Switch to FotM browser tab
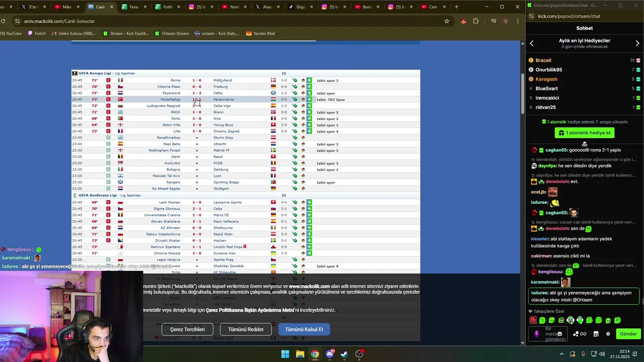The height and width of the screenshot is (362, 644). tap(168, 7)
